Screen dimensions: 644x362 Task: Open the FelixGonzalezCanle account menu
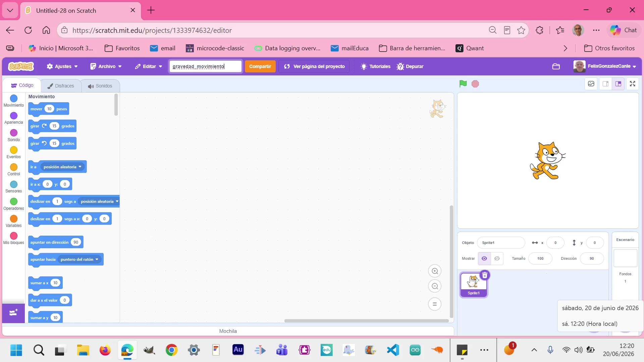[x=605, y=66]
